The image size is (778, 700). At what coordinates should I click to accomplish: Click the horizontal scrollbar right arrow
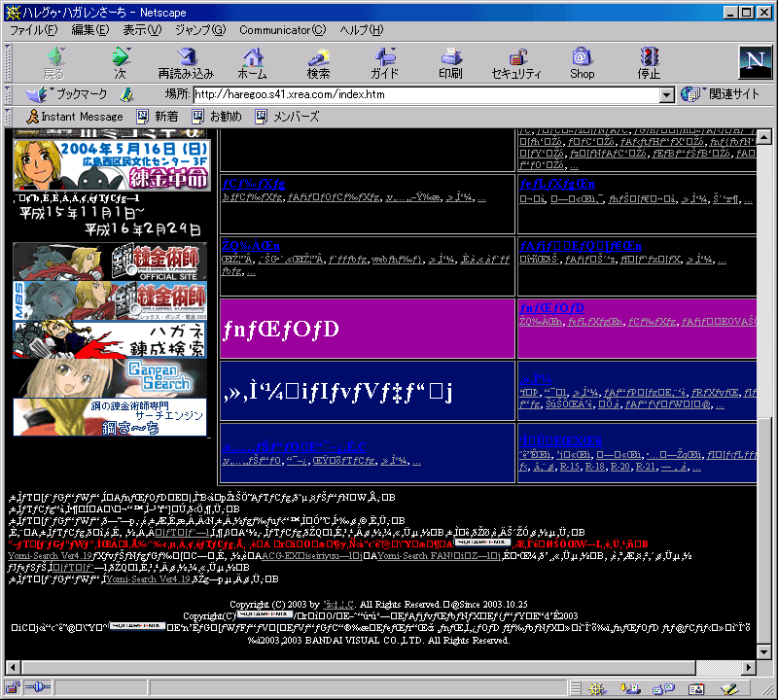coord(749,668)
